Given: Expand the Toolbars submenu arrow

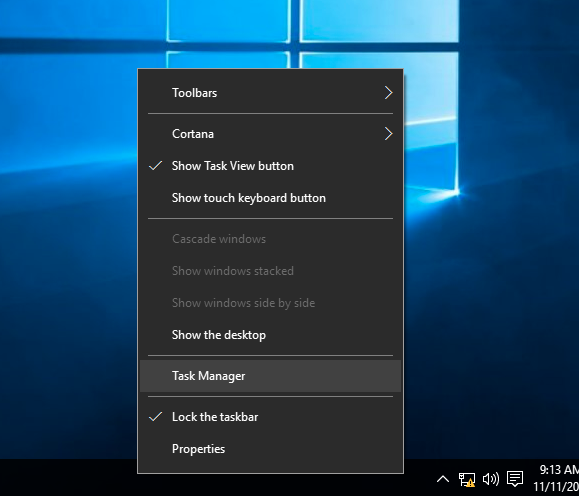Looking at the screenshot, I should click(x=388, y=93).
